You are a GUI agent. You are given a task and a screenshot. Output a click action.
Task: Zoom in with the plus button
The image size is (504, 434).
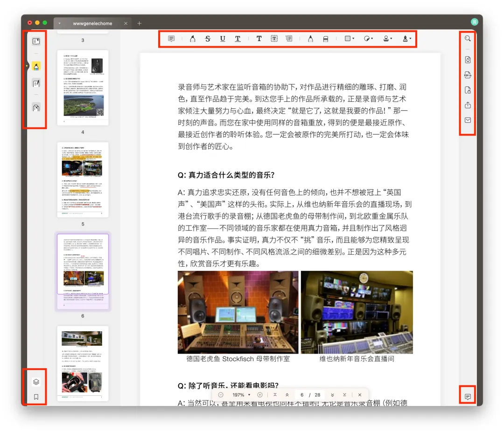(x=260, y=395)
